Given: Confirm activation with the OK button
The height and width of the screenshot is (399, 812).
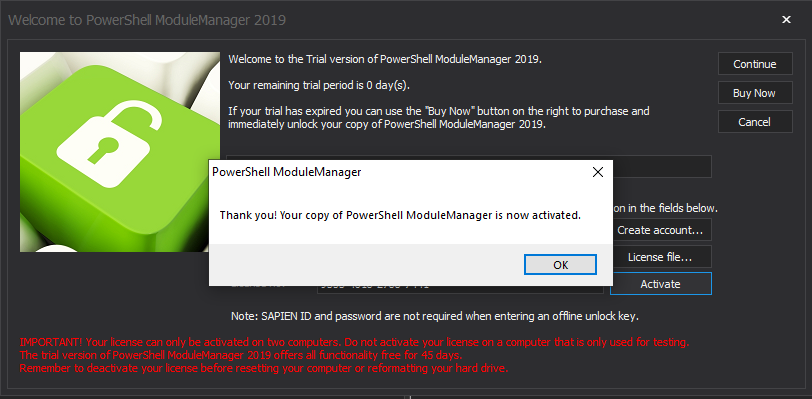Looking at the screenshot, I should coord(560,265).
